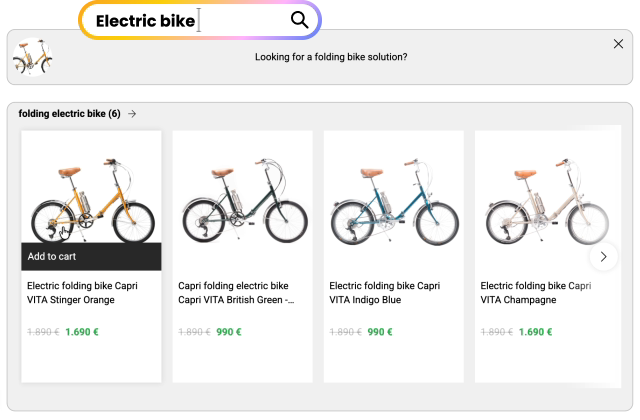The width and height of the screenshot is (640, 420).
Task: Click crossed-out 1.890 € on Stinger Orange card
Action: pyautogui.click(x=43, y=332)
